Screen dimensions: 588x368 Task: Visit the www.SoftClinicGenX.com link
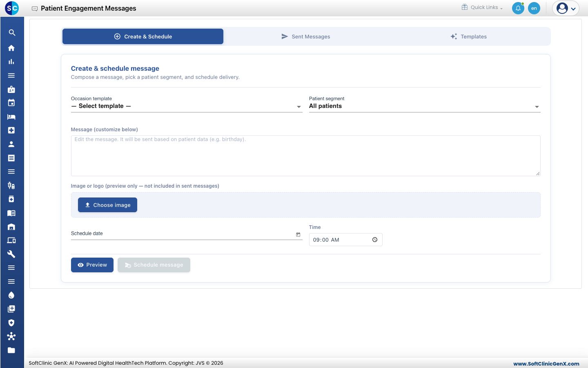coord(546,364)
